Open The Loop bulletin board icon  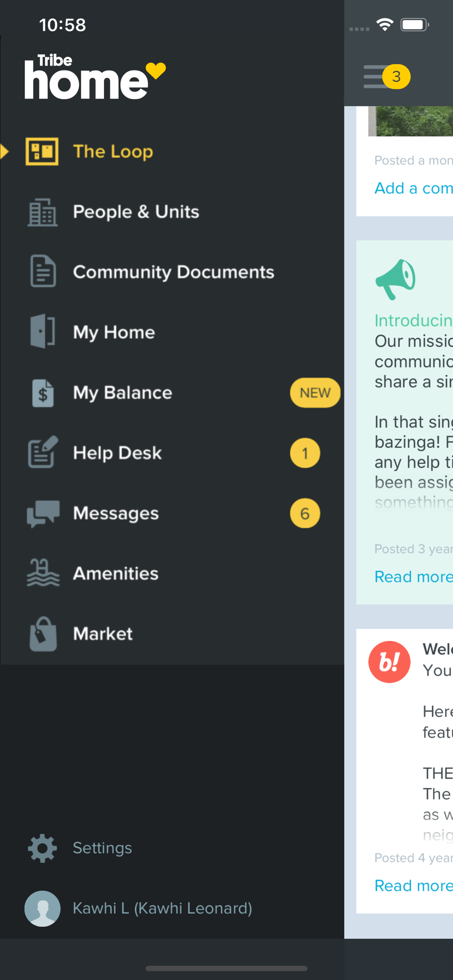(x=42, y=151)
